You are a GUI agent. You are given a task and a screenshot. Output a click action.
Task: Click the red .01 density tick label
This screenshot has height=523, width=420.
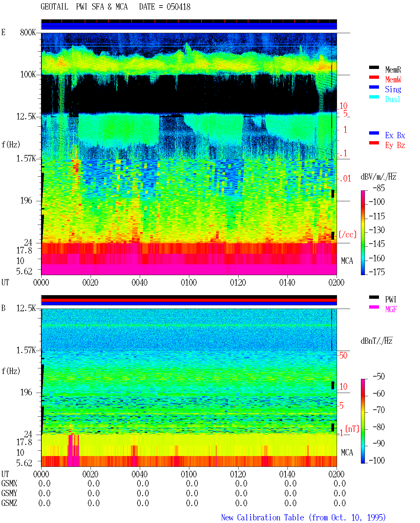click(345, 179)
